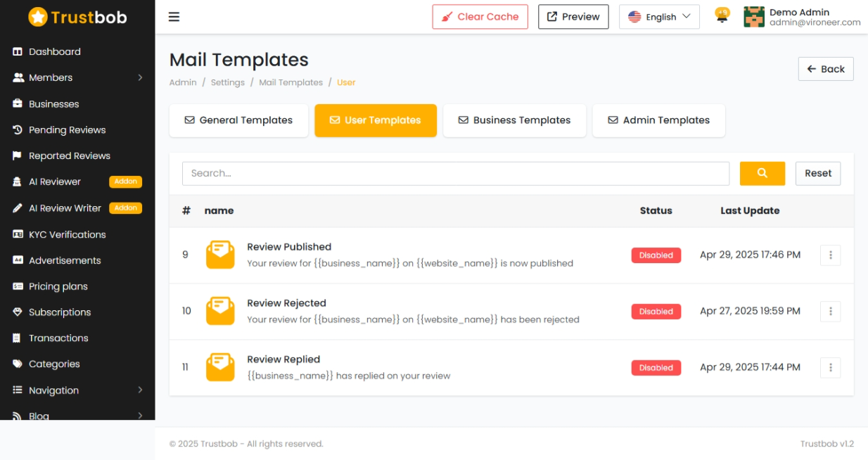Click the Review Replied envelope icon

click(220, 367)
